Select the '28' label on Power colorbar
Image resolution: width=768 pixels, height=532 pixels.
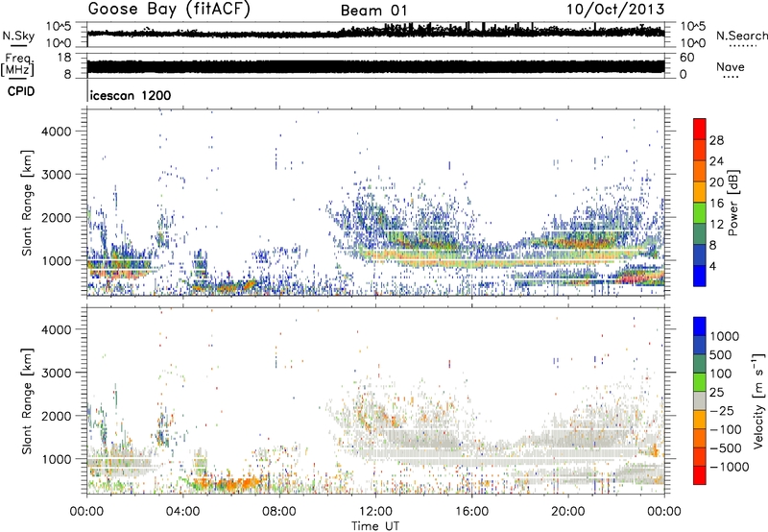(x=716, y=140)
